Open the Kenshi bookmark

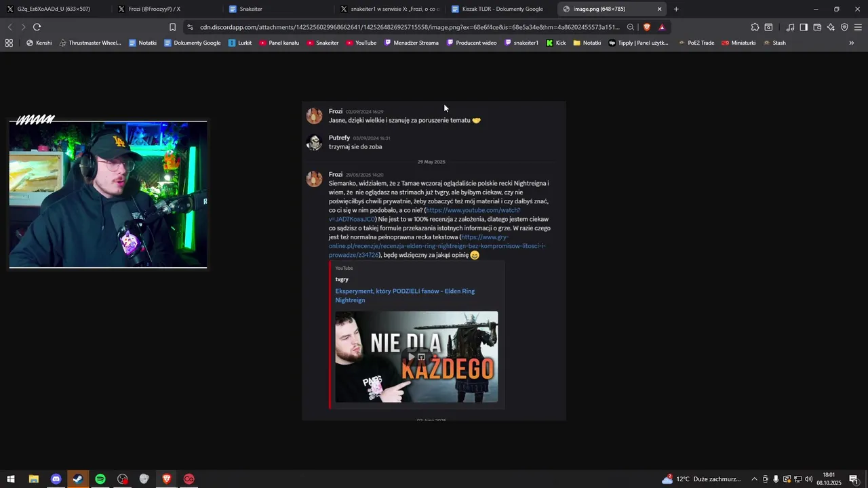coord(39,43)
